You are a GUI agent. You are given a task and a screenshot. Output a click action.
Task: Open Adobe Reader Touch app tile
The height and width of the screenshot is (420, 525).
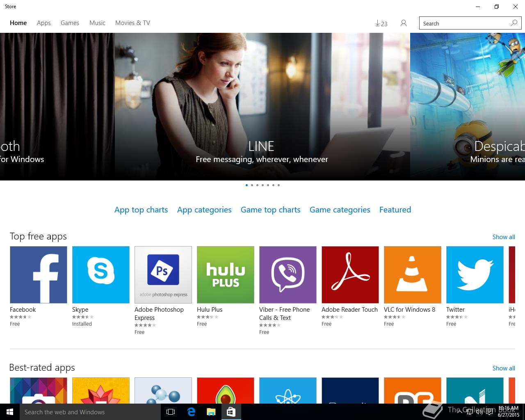350,275
